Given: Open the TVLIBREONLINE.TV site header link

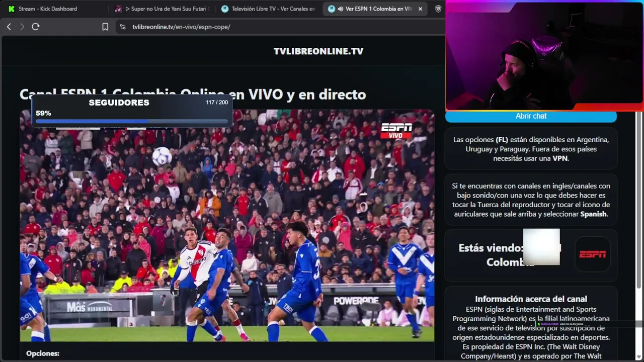Looking at the screenshot, I should tap(318, 51).
